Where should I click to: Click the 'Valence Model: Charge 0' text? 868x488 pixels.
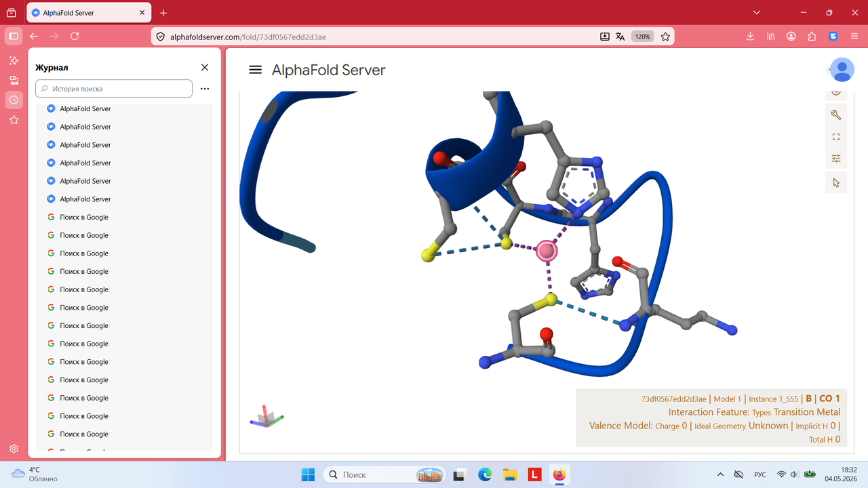[638, 426]
